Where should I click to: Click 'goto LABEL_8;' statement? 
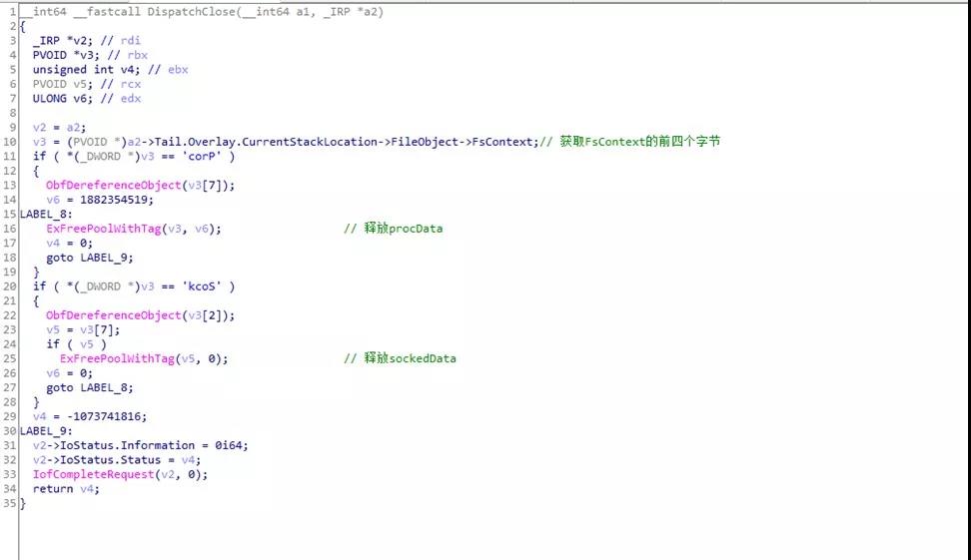tap(90, 388)
